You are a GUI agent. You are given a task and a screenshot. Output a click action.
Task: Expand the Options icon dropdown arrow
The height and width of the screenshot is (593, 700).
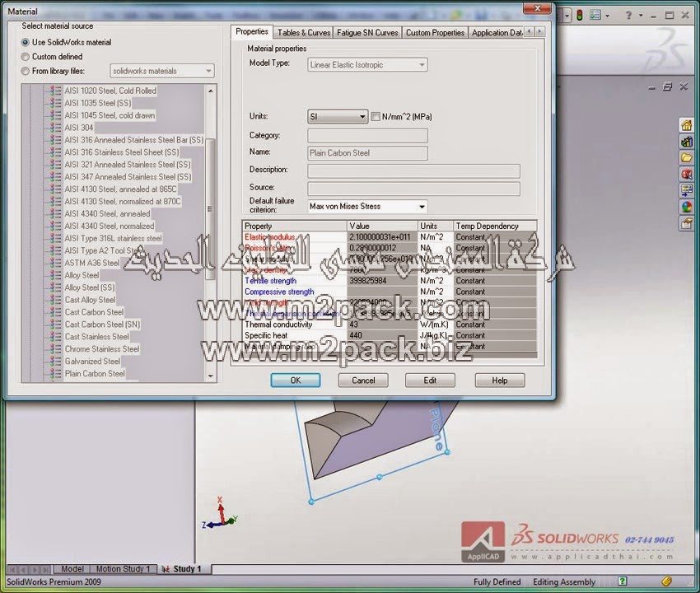[608, 16]
